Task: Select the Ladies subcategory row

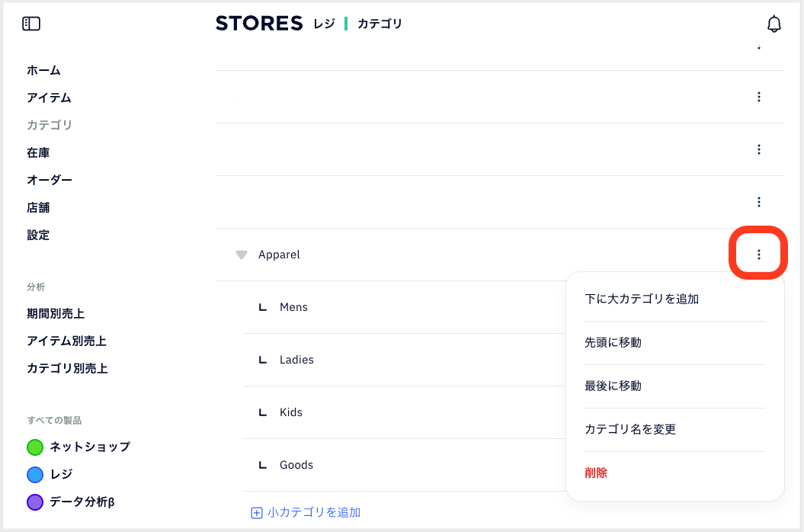Action: pos(404,360)
